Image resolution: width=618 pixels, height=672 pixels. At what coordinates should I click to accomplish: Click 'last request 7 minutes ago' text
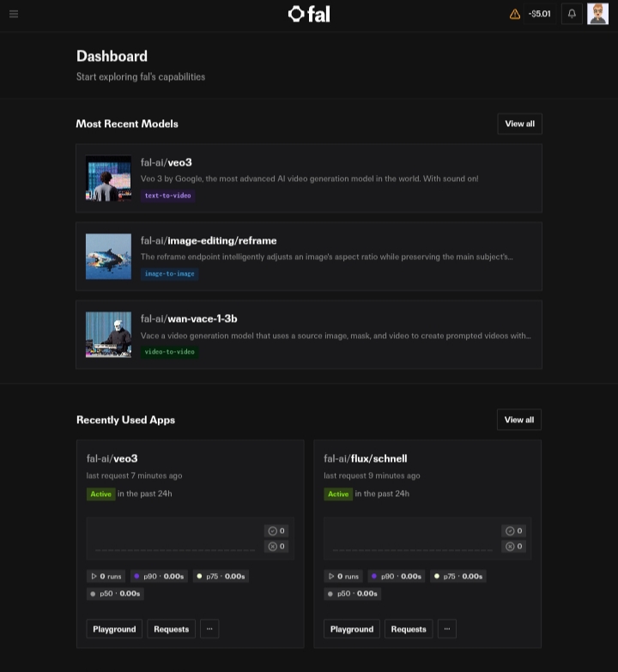coord(134,475)
